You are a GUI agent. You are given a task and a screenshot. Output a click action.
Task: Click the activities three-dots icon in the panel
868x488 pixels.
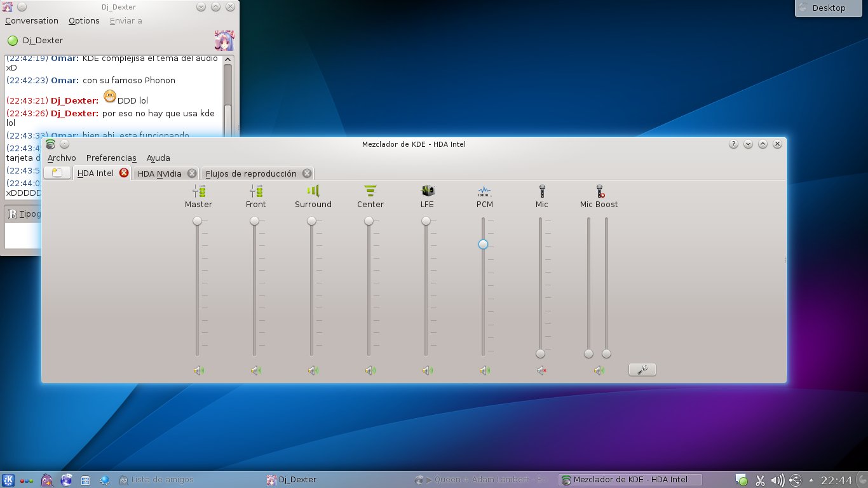[x=27, y=480]
